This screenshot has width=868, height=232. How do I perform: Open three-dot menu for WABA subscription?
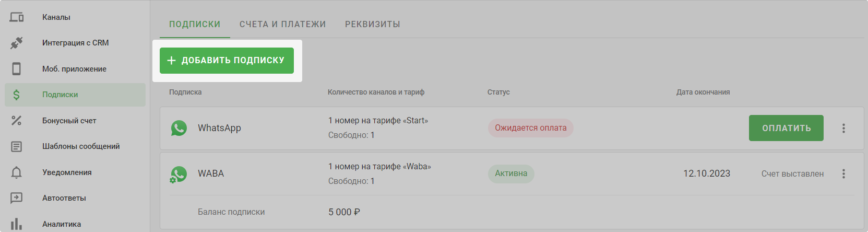[x=843, y=173]
